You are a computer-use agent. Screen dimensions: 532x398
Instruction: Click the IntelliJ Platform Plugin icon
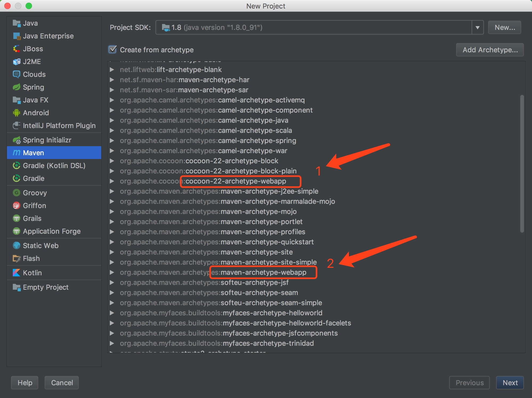[17, 125]
